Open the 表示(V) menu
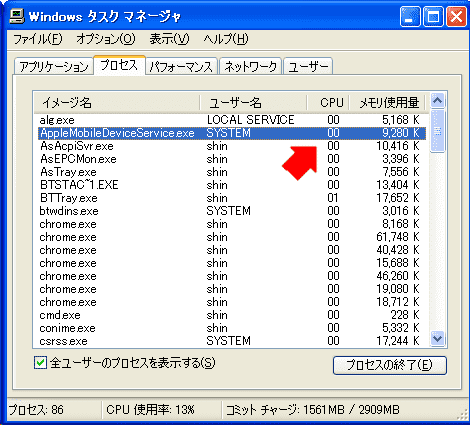 coord(169,39)
